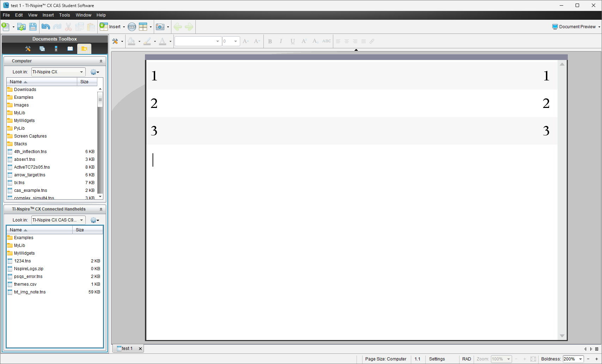Open the document from file icon

(22, 27)
